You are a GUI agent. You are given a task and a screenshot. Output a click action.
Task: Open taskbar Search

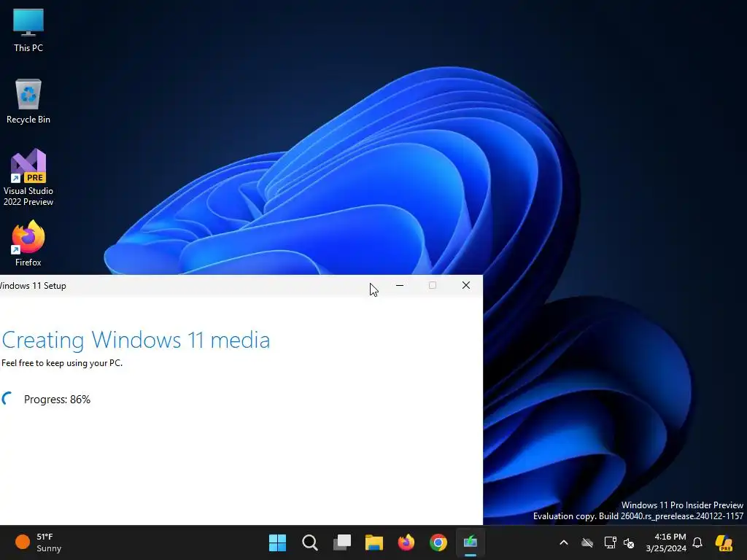[309, 542]
